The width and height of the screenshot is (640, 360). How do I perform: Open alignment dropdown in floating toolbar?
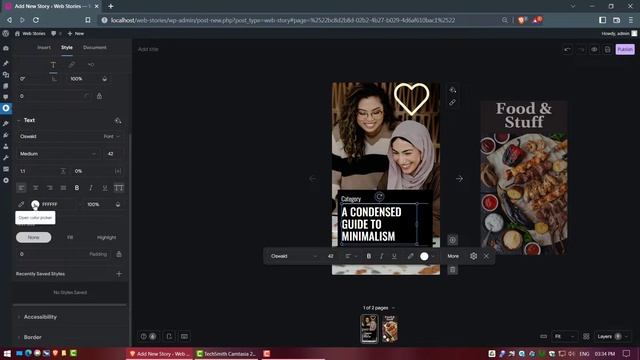click(x=351, y=256)
